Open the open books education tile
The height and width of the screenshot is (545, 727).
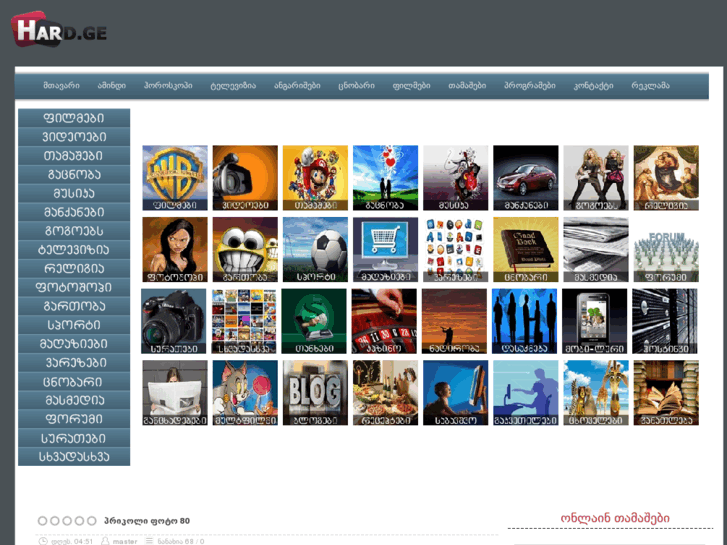click(x=666, y=393)
